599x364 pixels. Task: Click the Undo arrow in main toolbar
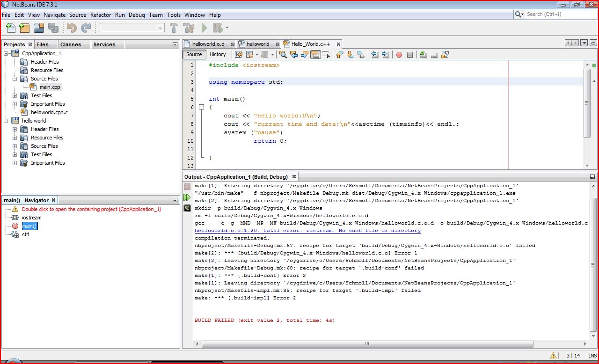[71, 28]
